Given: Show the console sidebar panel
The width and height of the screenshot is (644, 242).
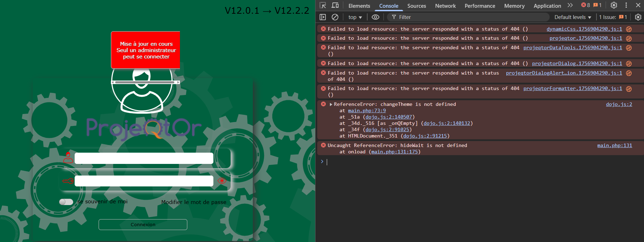Looking at the screenshot, I should click(323, 17).
